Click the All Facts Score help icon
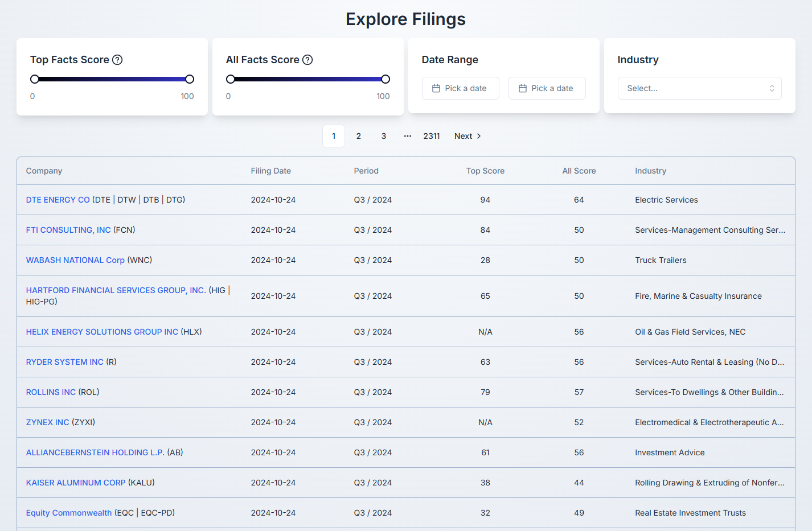The image size is (812, 531). coord(307,60)
